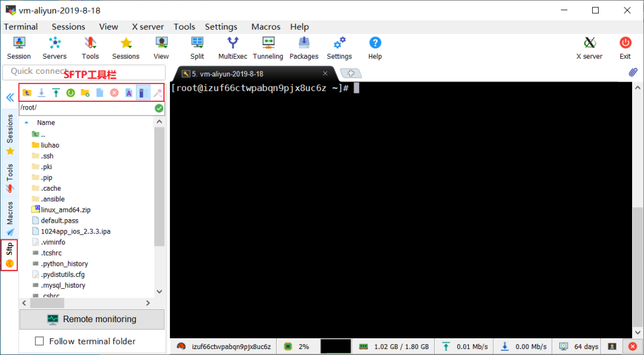The width and height of the screenshot is (644, 355).
Task: Click the terminal scrollbar up arrow
Action: pos(637,88)
